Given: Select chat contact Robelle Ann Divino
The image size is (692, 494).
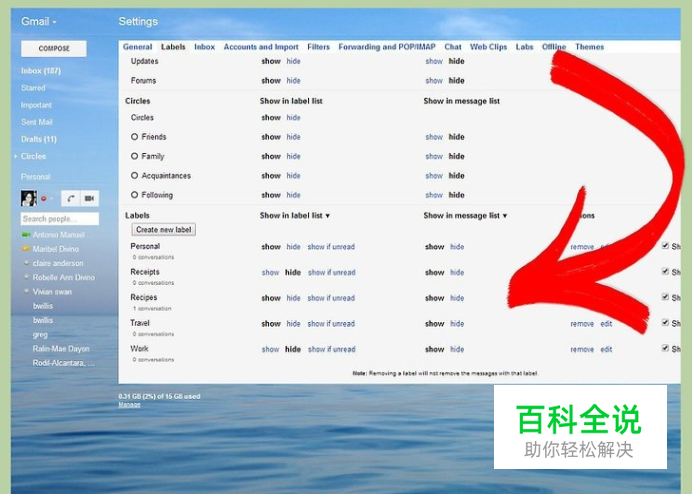Looking at the screenshot, I should pyautogui.click(x=64, y=278).
